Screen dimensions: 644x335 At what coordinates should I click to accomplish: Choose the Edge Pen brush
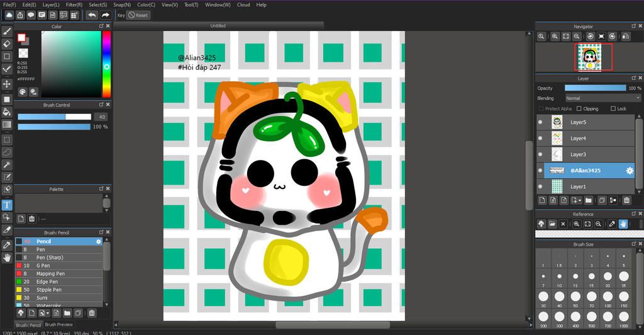tap(58, 281)
